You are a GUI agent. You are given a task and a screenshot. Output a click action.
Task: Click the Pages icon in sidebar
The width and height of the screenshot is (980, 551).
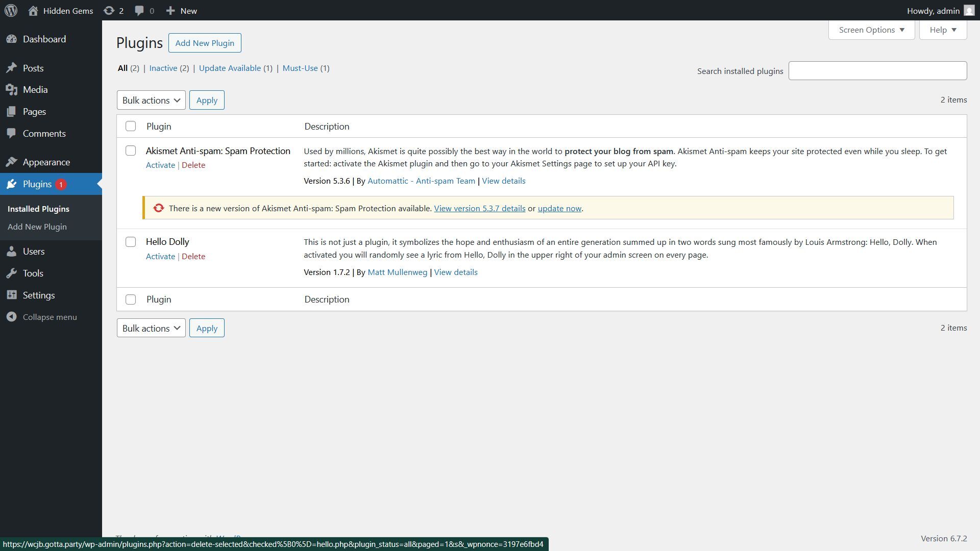pyautogui.click(x=12, y=112)
